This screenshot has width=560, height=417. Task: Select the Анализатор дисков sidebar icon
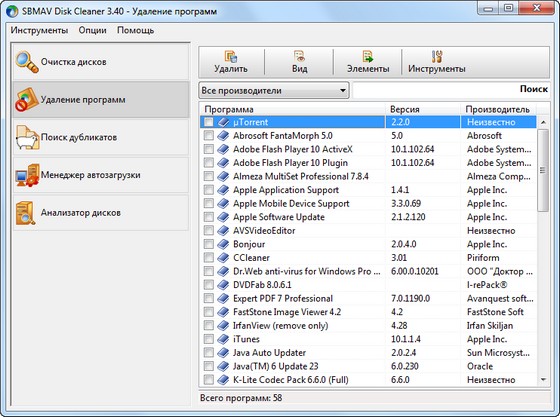(25, 213)
